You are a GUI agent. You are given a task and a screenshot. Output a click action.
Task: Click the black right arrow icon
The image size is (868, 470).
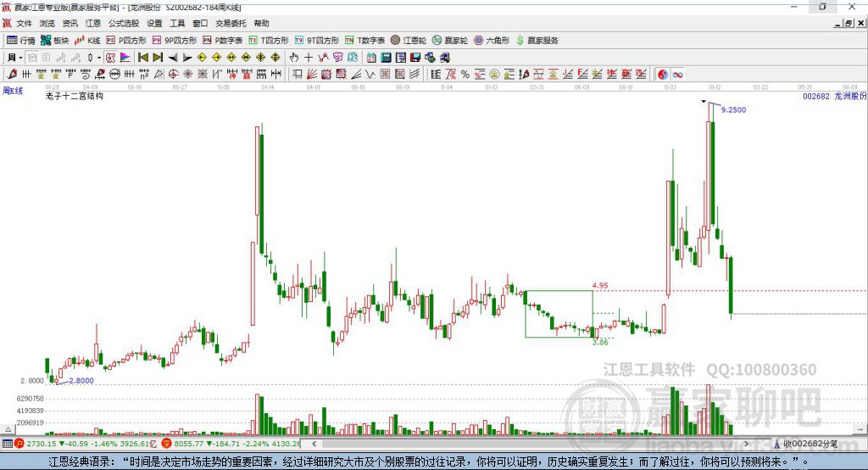(x=187, y=58)
